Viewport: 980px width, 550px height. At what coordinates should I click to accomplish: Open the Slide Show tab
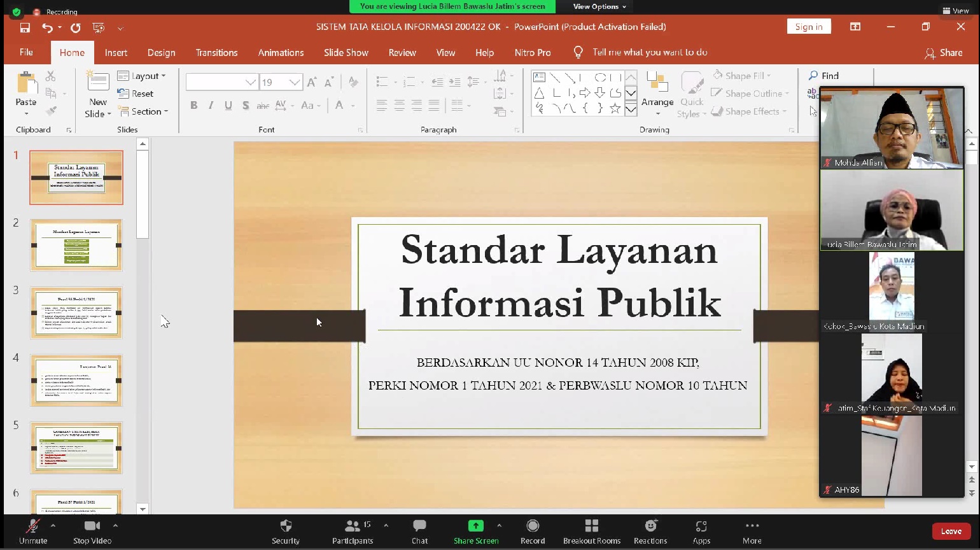(x=346, y=53)
